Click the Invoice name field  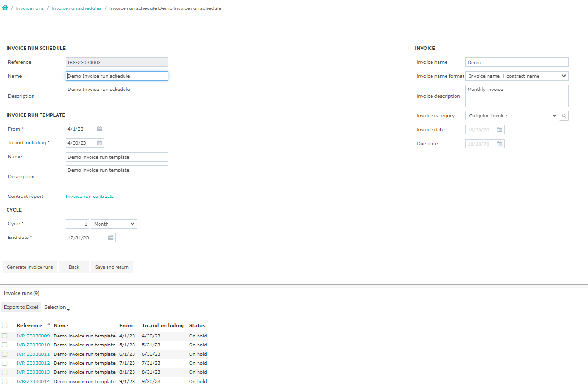(517, 62)
